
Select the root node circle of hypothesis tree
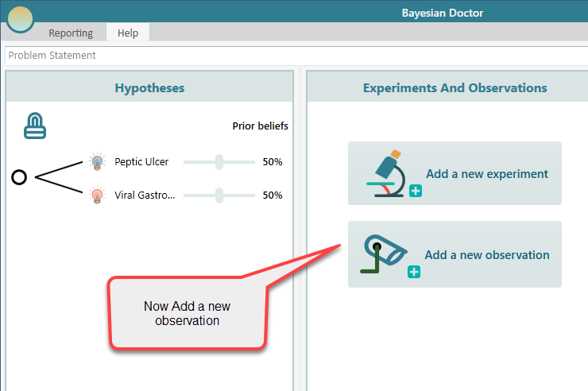click(19, 177)
